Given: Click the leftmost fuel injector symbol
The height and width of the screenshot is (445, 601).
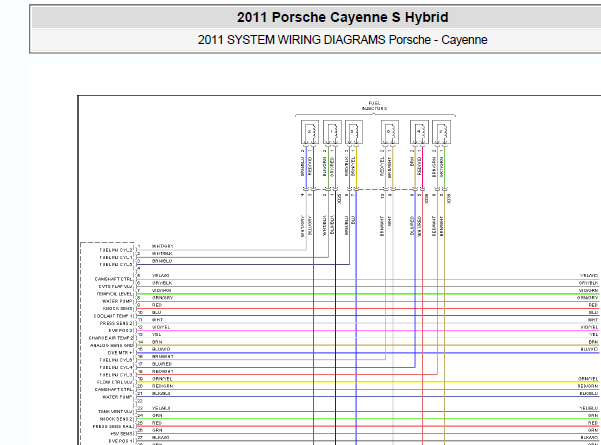Looking at the screenshot, I should pyautogui.click(x=310, y=132).
